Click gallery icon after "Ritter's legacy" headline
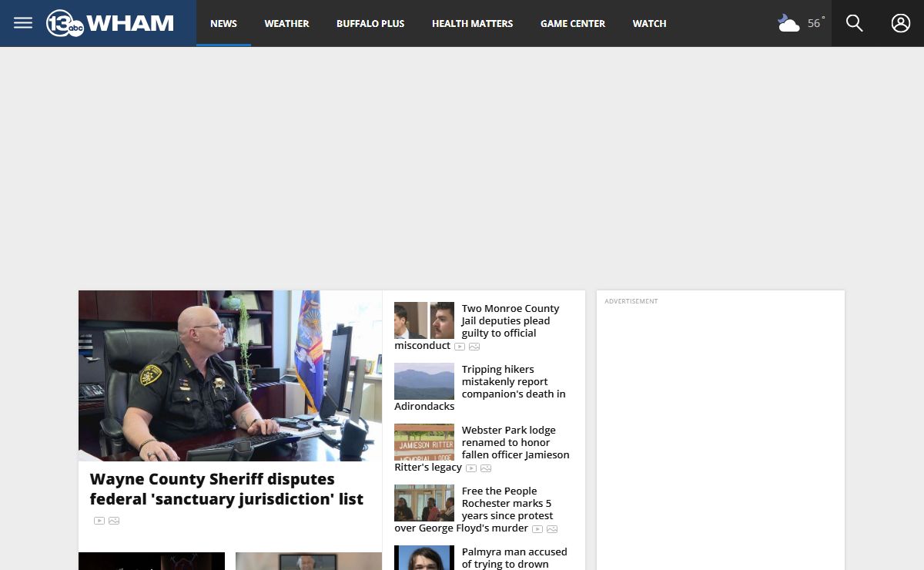Viewport: 924px width, 570px height. pos(486,468)
